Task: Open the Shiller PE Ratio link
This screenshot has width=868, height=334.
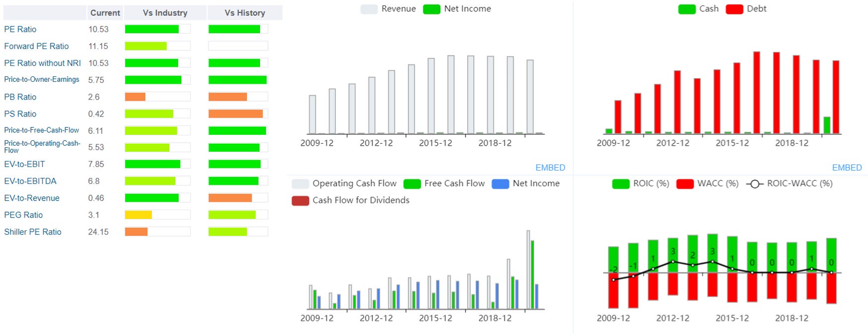Action: (33, 231)
